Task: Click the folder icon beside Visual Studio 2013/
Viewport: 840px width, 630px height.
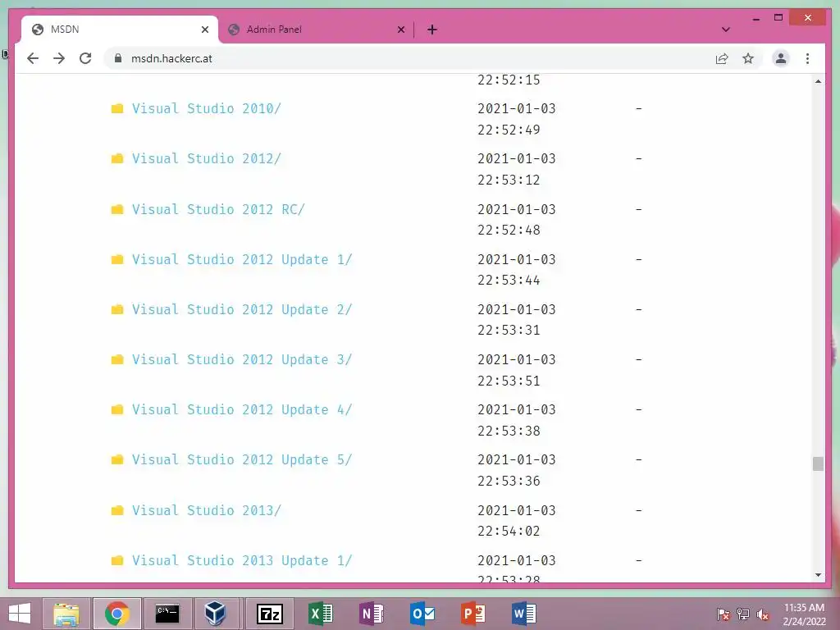Action: pyautogui.click(x=117, y=510)
